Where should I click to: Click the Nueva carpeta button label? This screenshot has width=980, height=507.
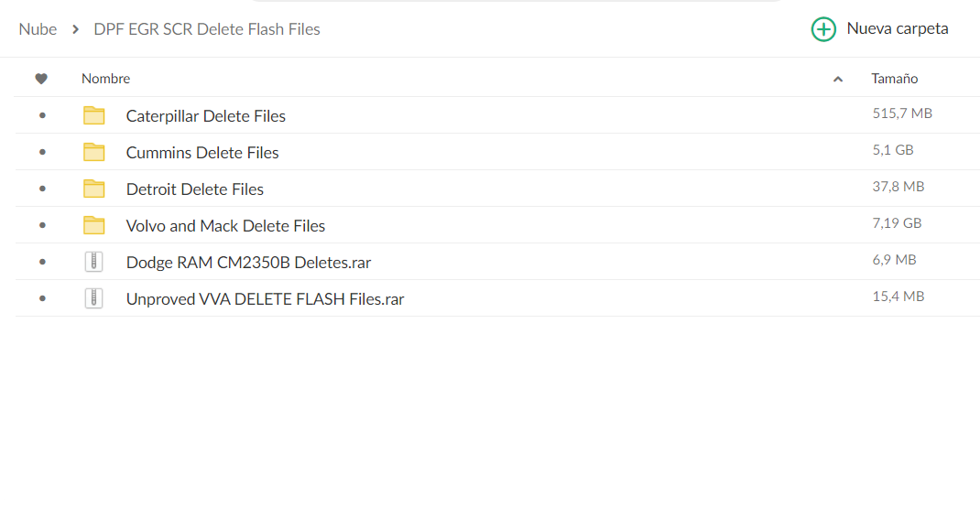click(x=898, y=28)
